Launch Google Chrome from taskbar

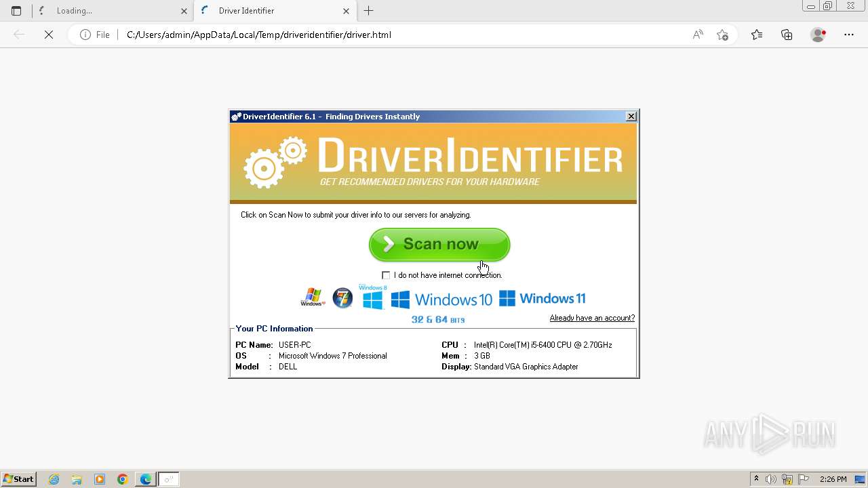pyautogui.click(x=123, y=479)
